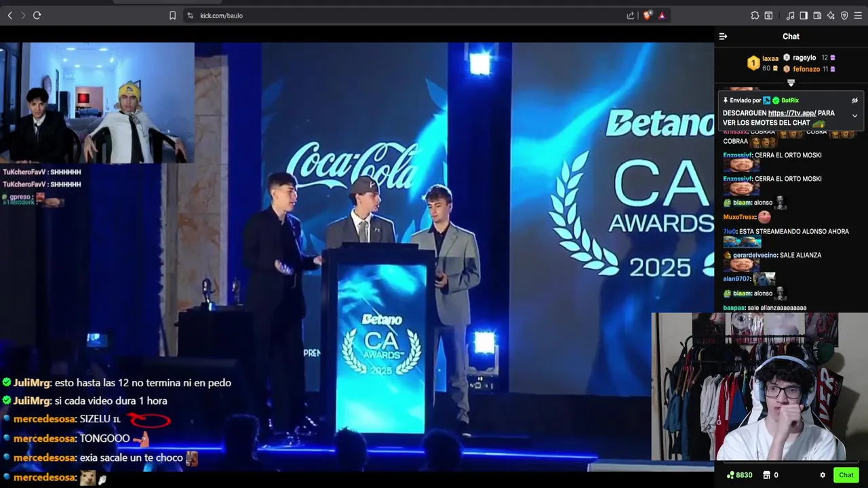Click the Chat panel header title
Screen dimensions: 868x488
coord(791,37)
